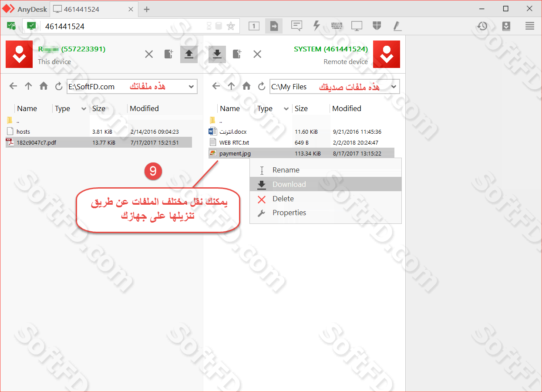Open session history clock icon
Screen dimensions: 542x392
[x=482, y=26]
